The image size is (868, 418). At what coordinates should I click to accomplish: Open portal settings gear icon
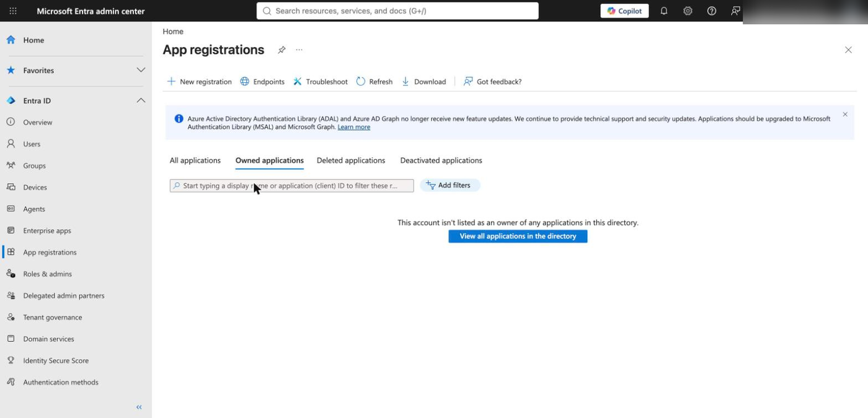pyautogui.click(x=688, y=11)
